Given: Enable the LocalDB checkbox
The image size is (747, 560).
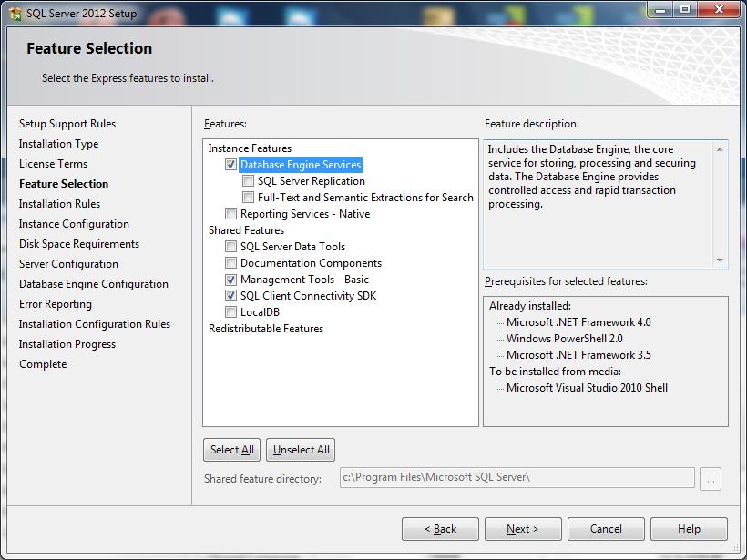Looking at the screenshot, I should [231, 312].
